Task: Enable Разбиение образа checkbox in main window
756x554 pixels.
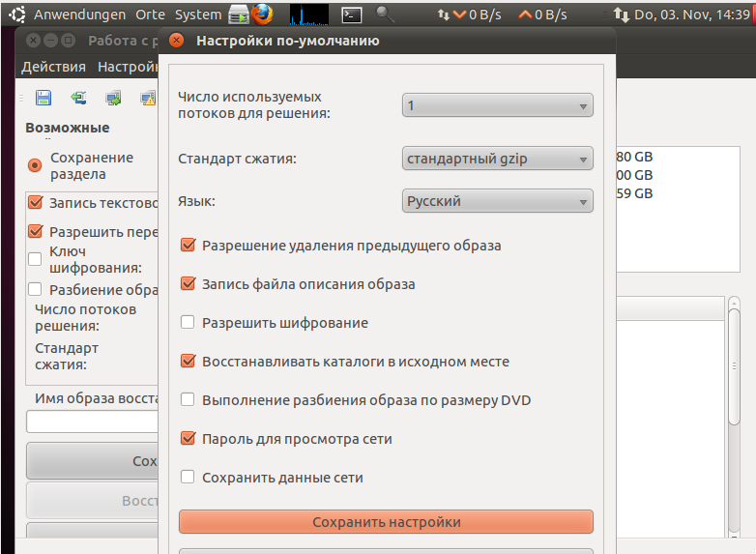Action: [35, 289]
